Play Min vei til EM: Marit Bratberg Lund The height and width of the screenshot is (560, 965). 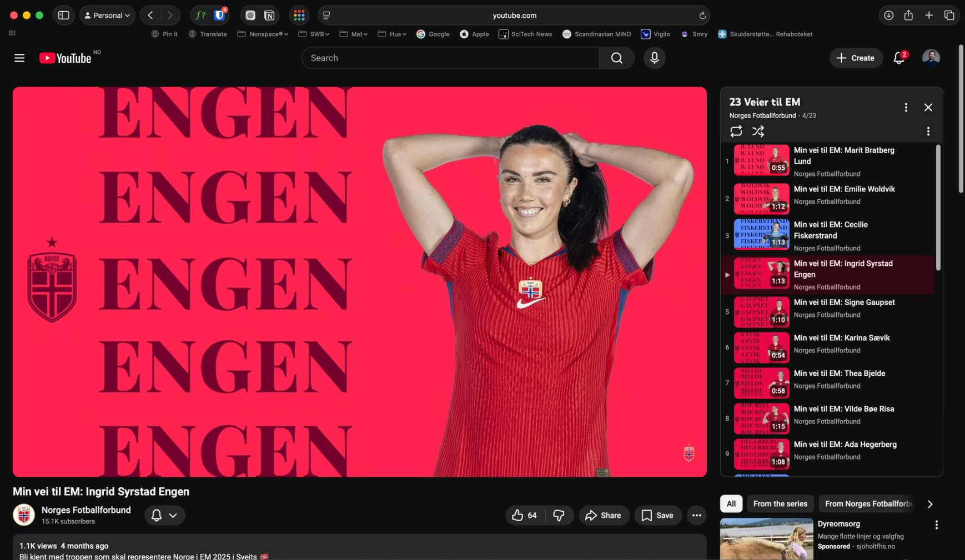click(827, 161)
